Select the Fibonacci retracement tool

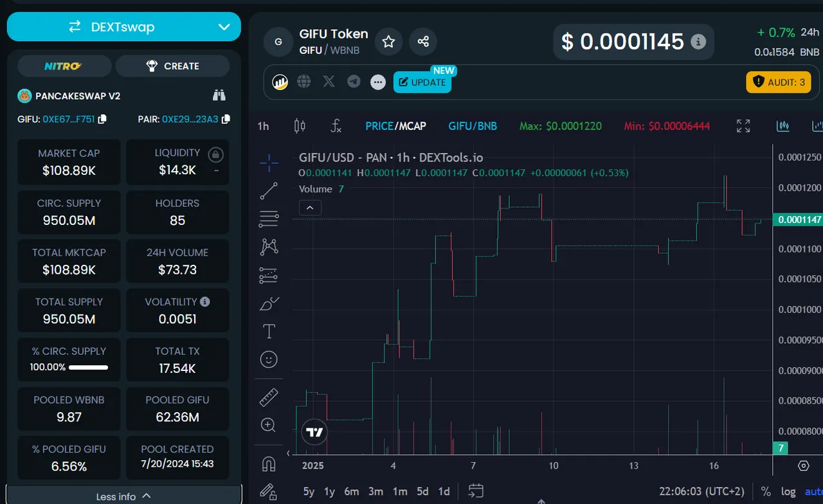click(269, 219)
